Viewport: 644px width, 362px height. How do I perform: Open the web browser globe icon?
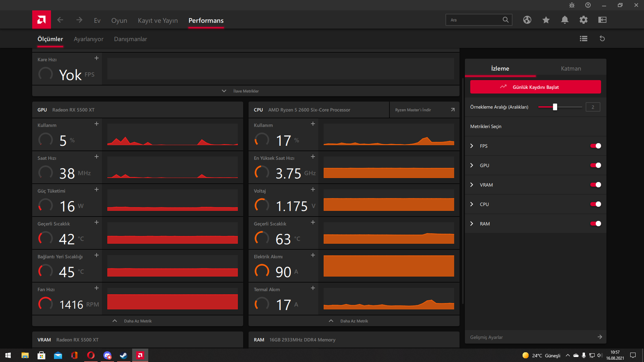(x=527, y=20)
